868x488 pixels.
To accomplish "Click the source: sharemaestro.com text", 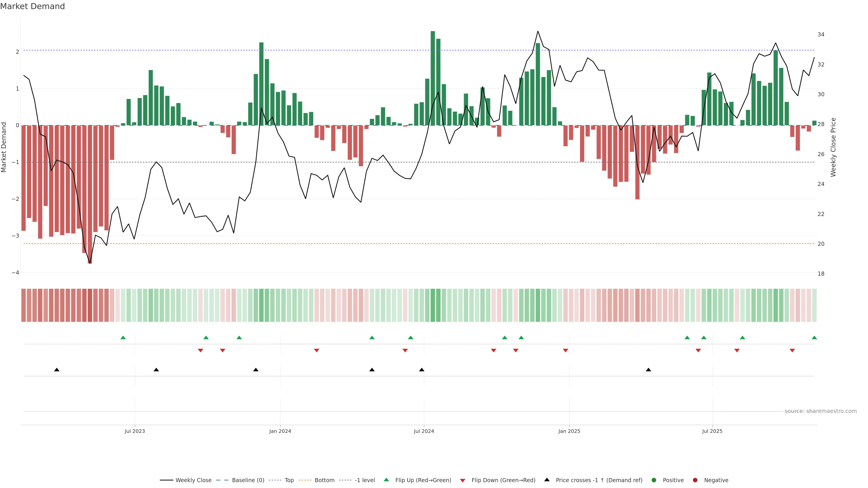I will click(821, 411).
